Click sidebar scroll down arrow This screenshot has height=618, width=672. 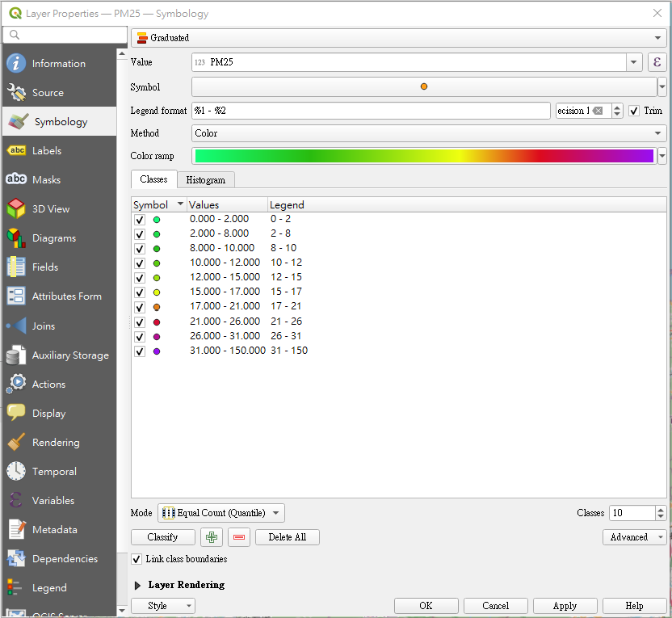[x=122, y=610]
